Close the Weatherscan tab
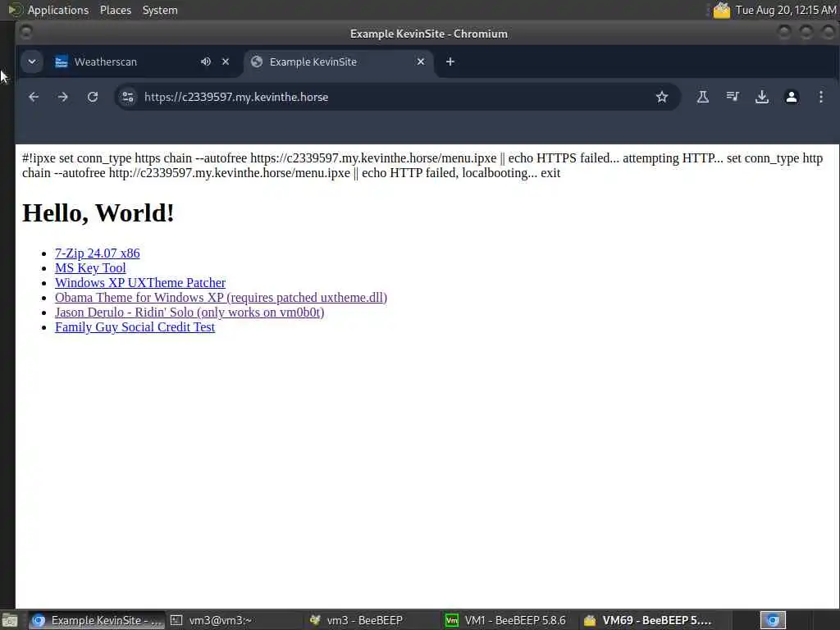 tap(226, 62)
